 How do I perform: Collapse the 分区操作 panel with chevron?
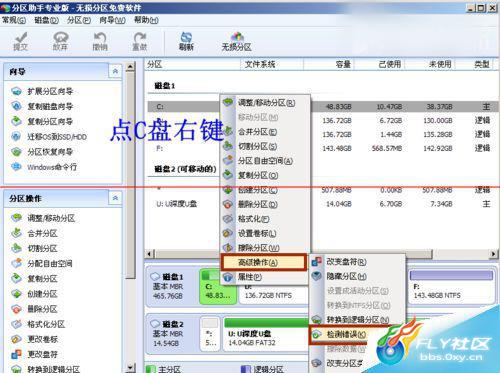pos(115,198)
